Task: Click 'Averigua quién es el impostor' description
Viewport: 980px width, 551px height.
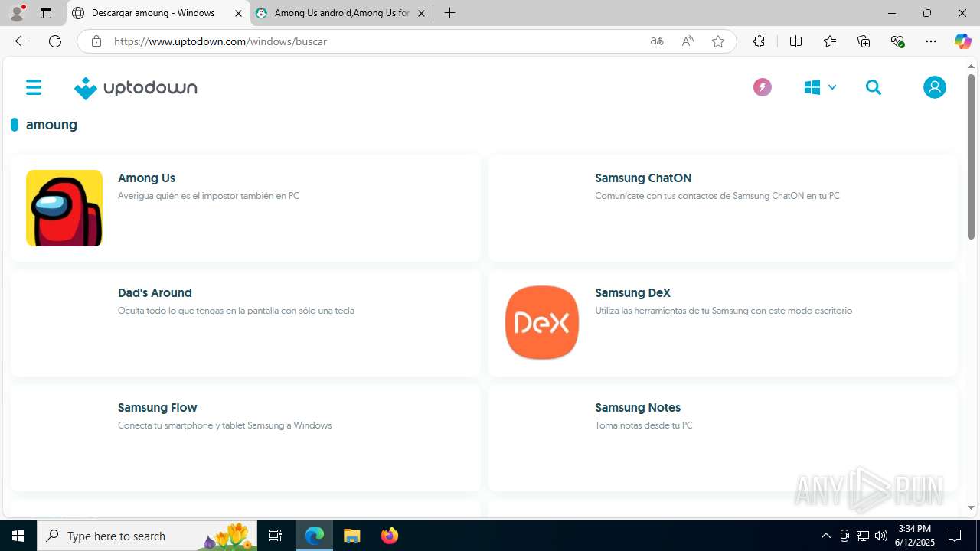Action: [x=208, y=196]
